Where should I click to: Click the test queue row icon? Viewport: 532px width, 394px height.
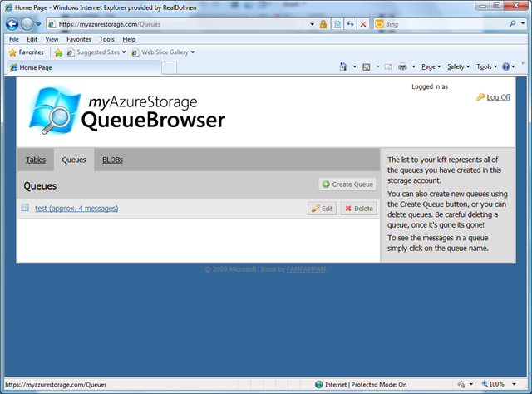coord(25,207)
